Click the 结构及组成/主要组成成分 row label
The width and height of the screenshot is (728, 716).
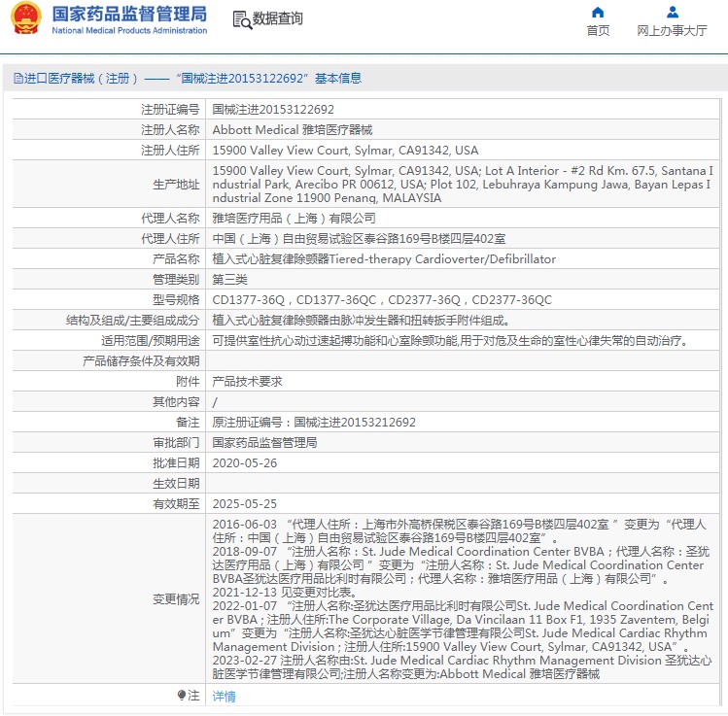coord(133,321)
